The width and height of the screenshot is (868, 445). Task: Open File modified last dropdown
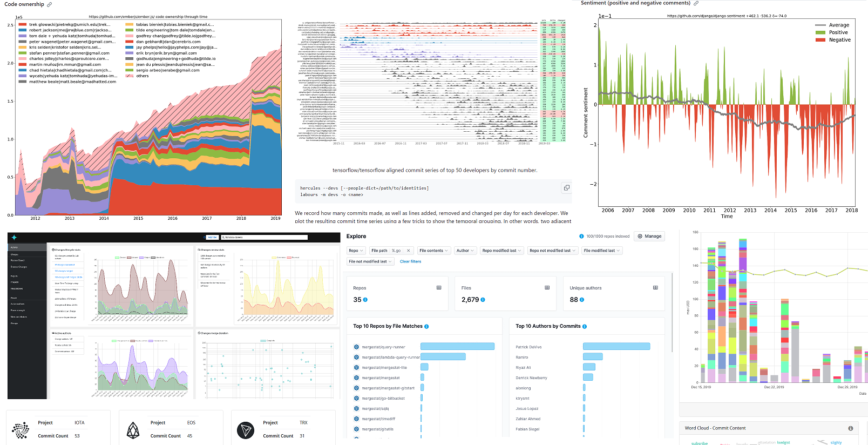(x=602, y=251)
